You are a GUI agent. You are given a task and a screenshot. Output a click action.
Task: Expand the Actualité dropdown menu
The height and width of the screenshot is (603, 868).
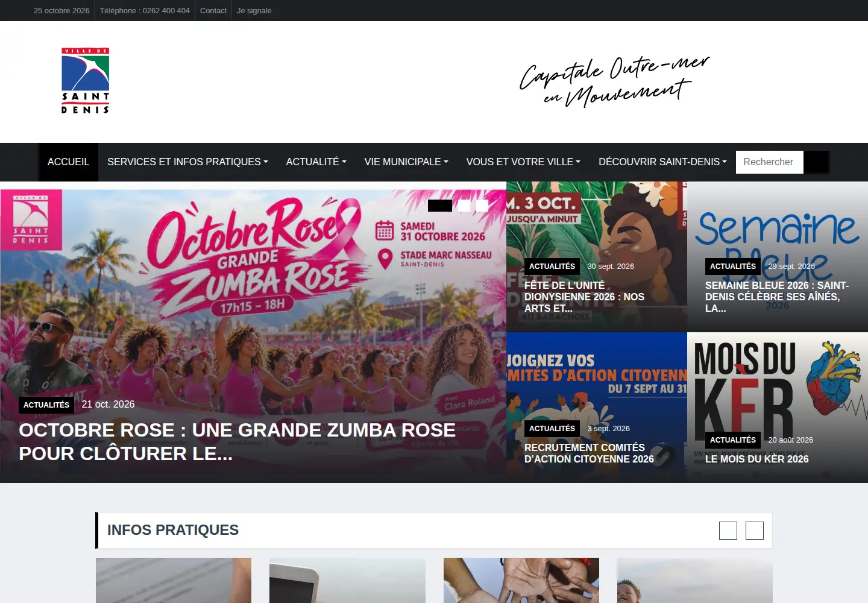coord(316,162)
